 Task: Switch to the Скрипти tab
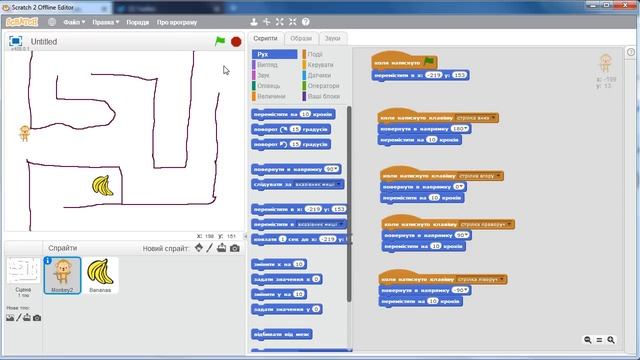265,38
